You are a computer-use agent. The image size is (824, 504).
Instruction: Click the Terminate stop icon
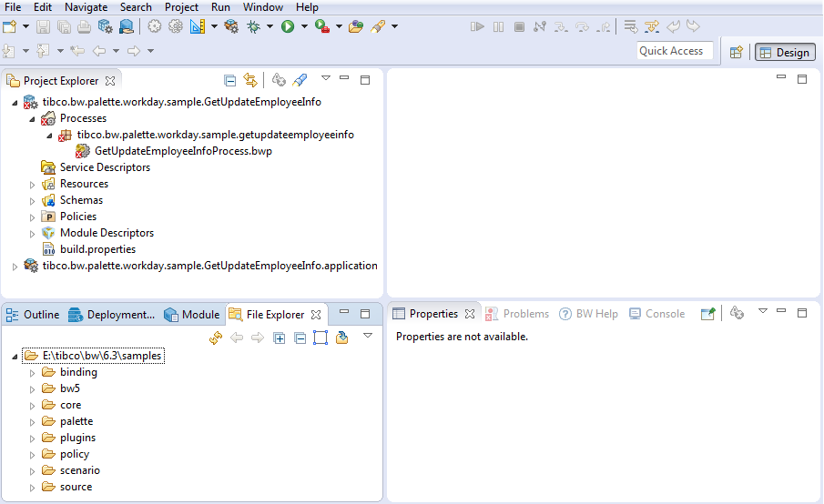click(x=519, y=26)
